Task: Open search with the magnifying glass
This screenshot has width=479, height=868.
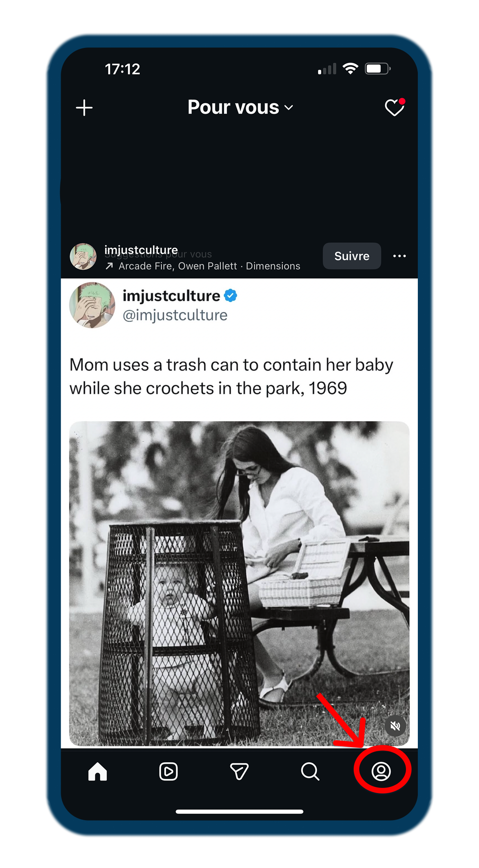Action: click(310, 772)
